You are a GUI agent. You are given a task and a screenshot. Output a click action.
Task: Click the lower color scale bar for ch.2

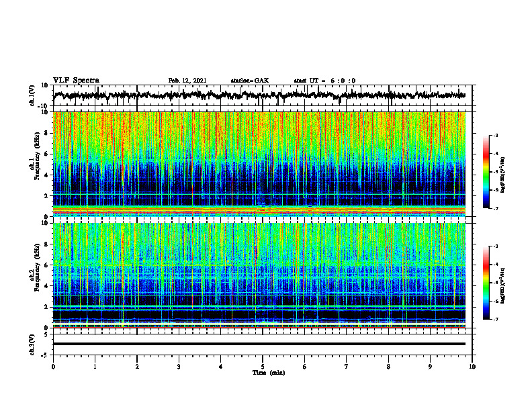click(486, 283)
